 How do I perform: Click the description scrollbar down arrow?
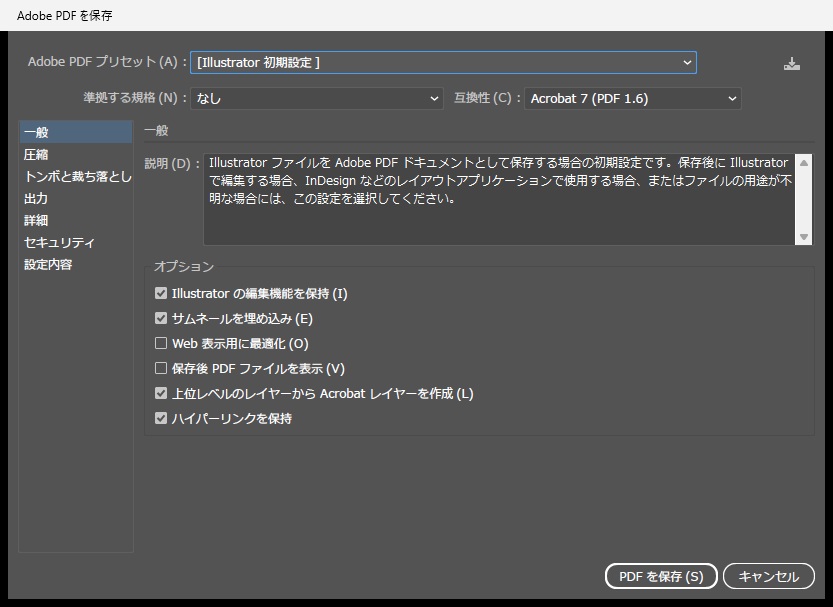pyautogui.click(x=804, y=237)
